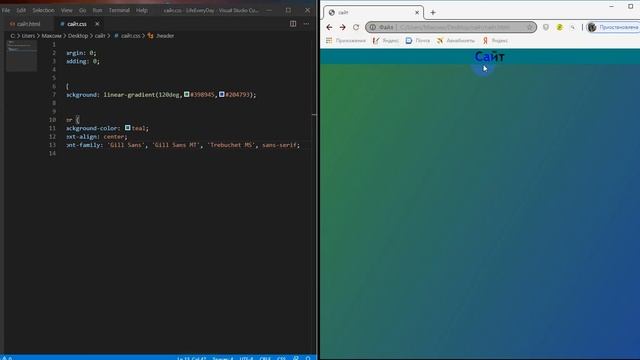Select the сайт browser tab
The image size is (640, 360).
[373, 13]
